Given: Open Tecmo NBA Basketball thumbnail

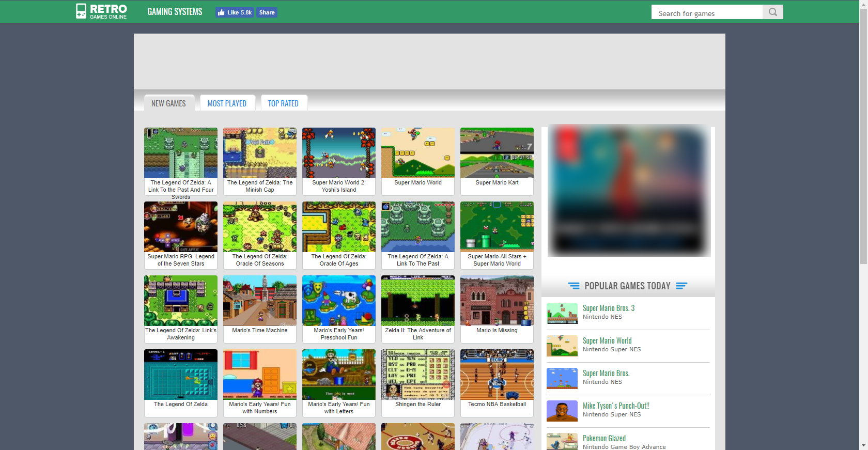Looking at the screenshot, I should (x=497, y=375).
